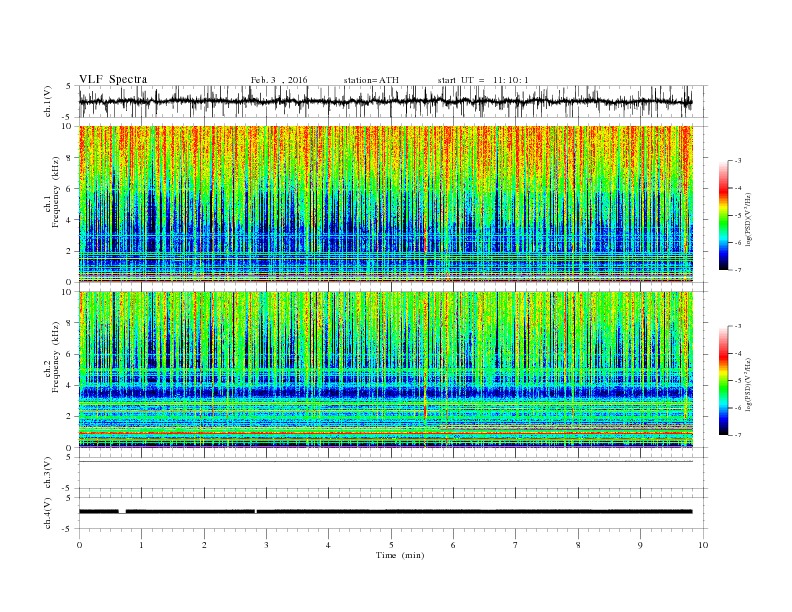Click the "ch.3(V)" axis label
The height and width of the screenshot is (612, 792).
[48, 473]
